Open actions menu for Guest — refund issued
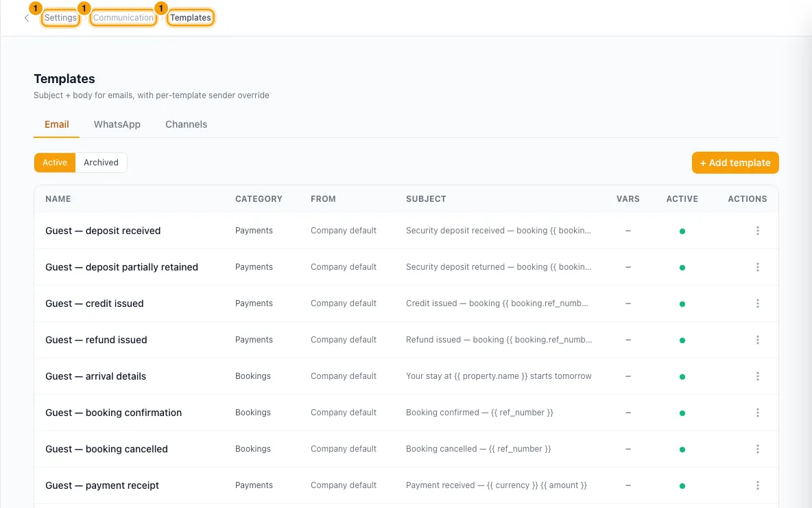 point(757,340)
